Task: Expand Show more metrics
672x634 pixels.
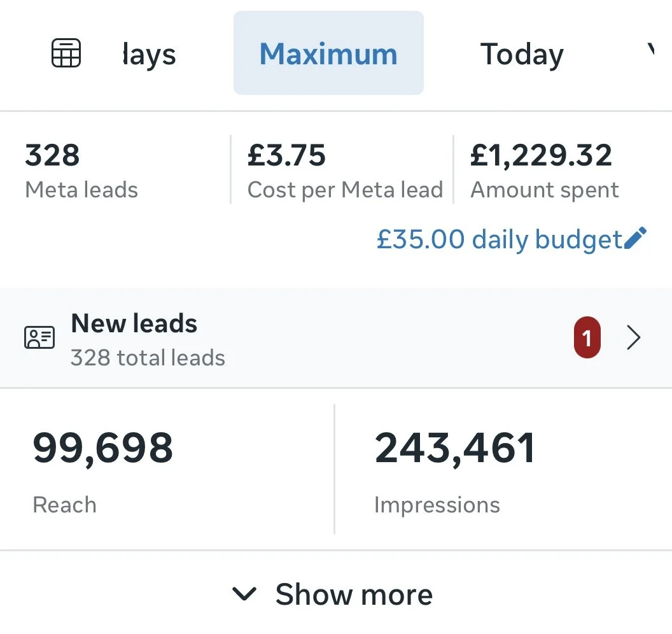Action: point(333,594)
